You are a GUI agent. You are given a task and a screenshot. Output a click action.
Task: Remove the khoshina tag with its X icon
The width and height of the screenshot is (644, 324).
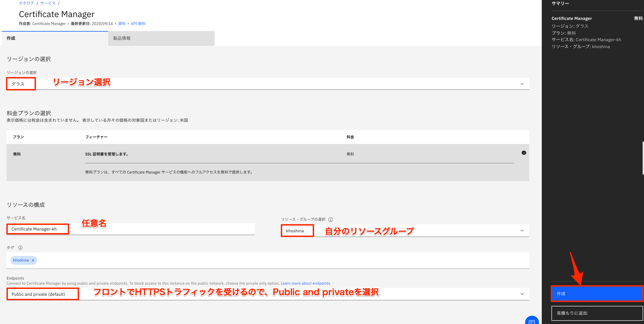(33, 260)
